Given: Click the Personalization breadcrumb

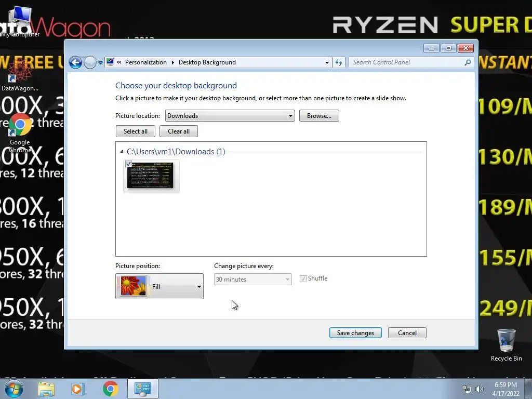Looking at the screenshot, I should click(146, 62).
